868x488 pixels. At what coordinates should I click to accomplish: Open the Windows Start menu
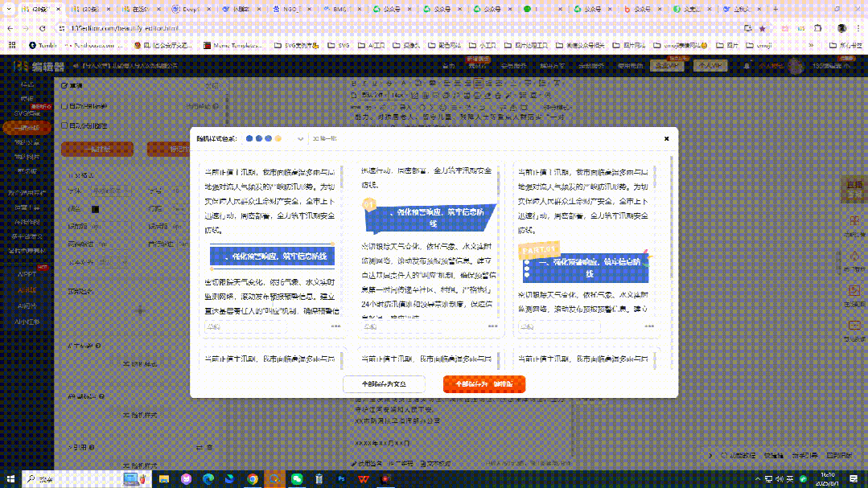coord(10,479)
